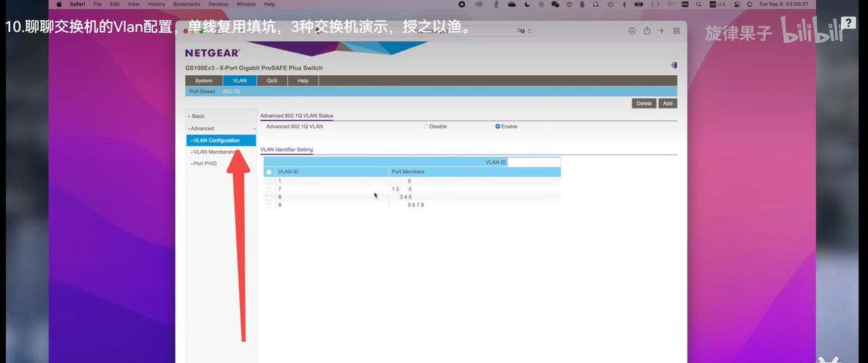Screen dimensions: 868x363
Task: Open the Apple menu
Action: coord(59,4)
